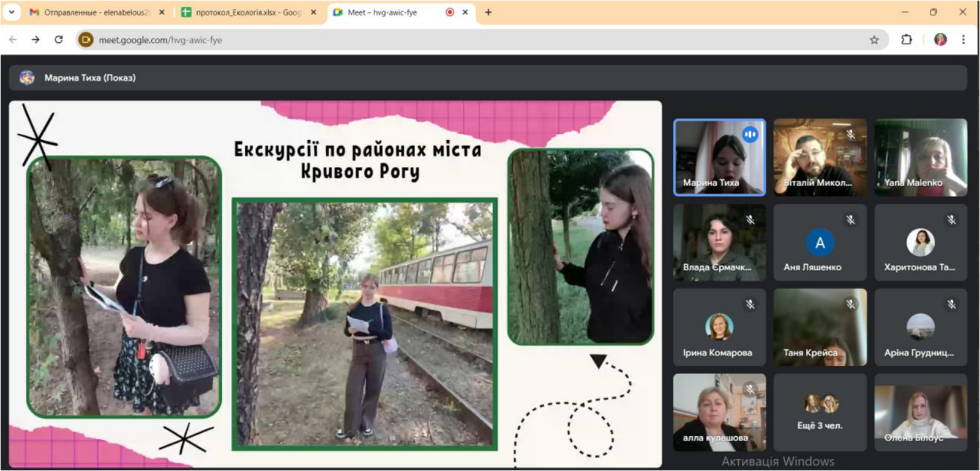
Task: Click the Харитонова Та... profile avatar
Action: click(921, 242)
